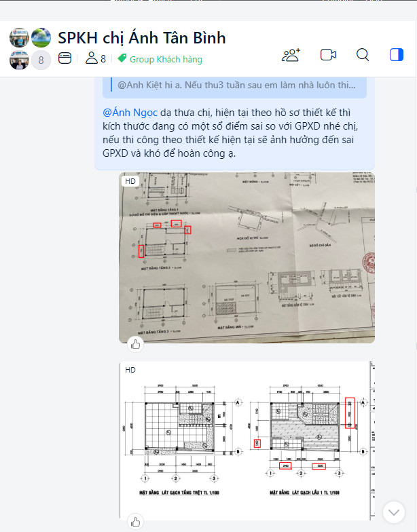
Task: Open the group board card icon
Action: pyautogui.click(x=65, y=58)
